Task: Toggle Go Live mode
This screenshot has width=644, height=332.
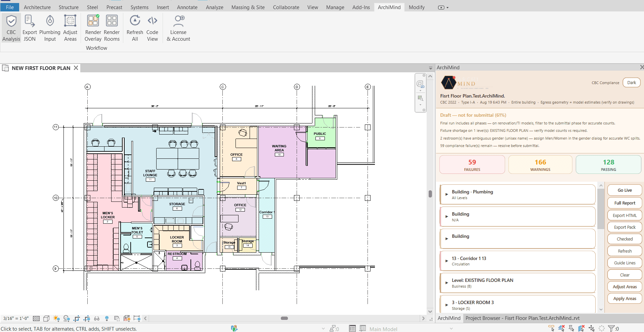Action: (x=625, y=190)
